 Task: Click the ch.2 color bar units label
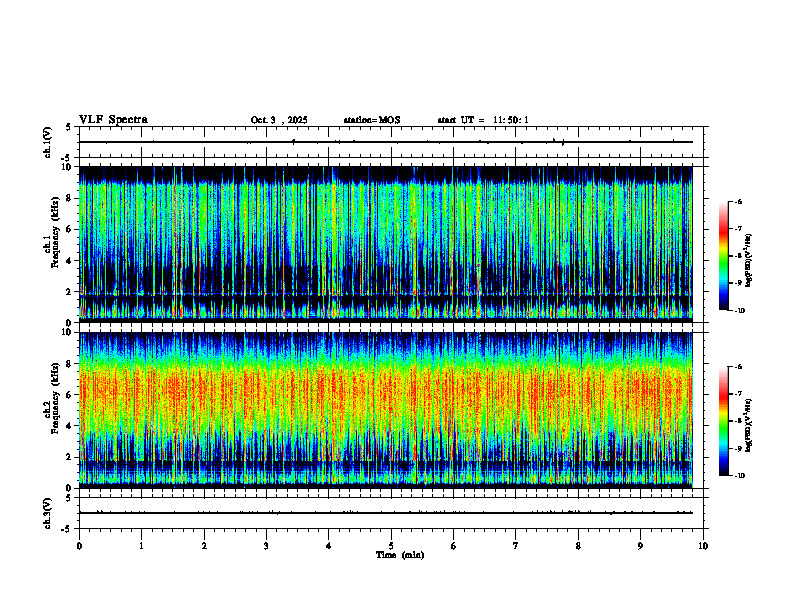(749, 426)
